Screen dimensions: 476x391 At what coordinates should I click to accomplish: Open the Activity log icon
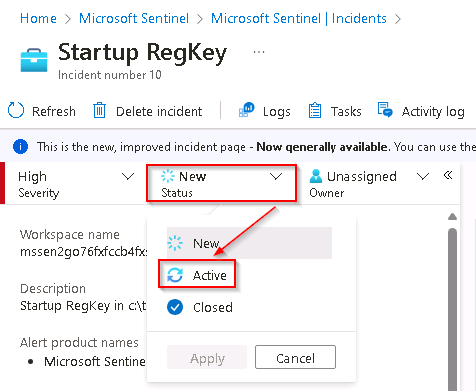tap(385, 110)
